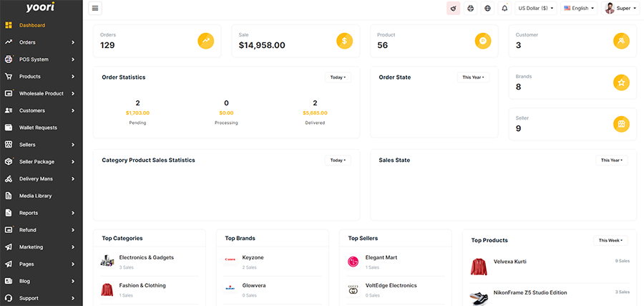Open Top Products This Week dropdown

click(610, 240)
